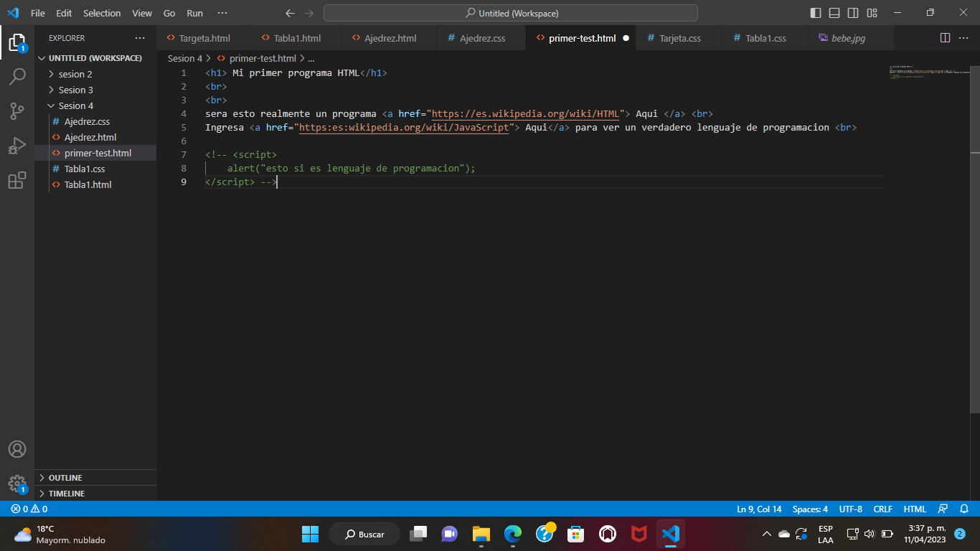Open the Manage gear icon
Screen dimensions: 980x551
[x=17, y=483]
